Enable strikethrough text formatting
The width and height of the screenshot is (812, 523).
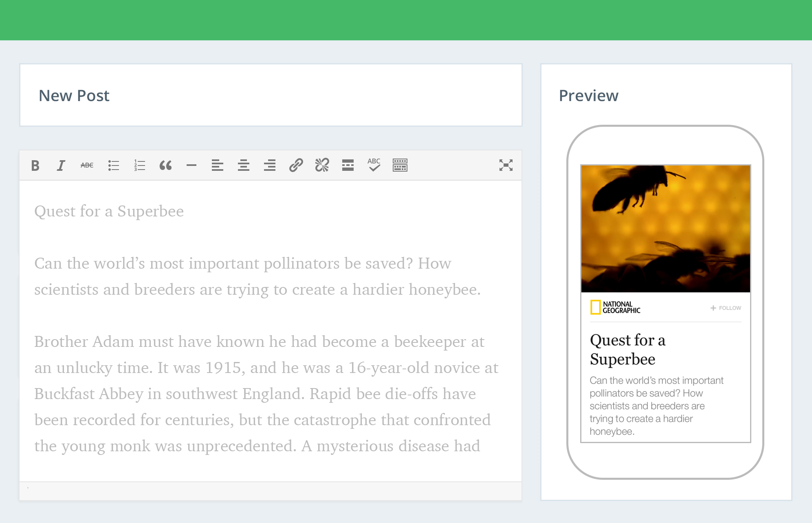86,165
